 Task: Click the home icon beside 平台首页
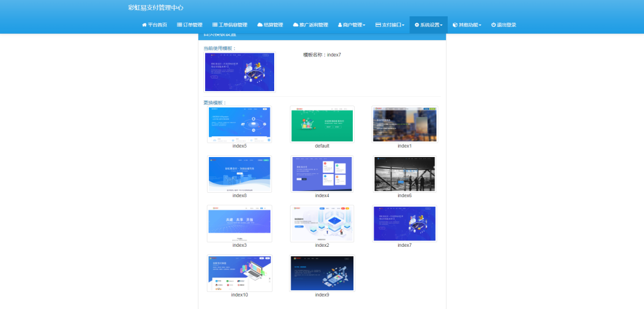[144, 25]
